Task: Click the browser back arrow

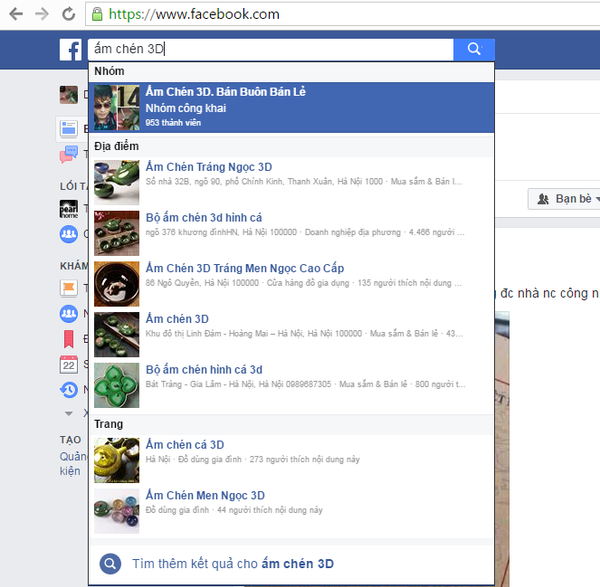Action: pos(16,14)
